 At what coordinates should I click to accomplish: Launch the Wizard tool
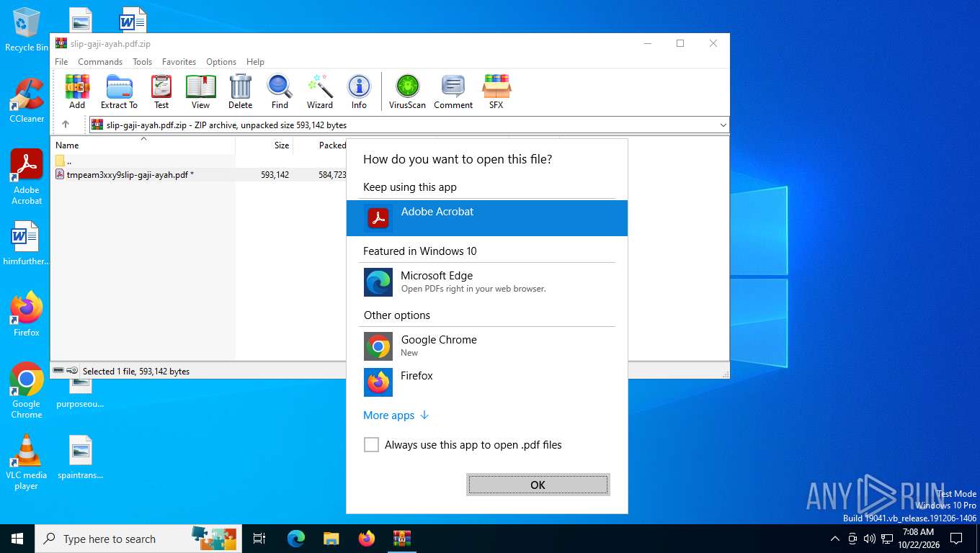(320, 91)
